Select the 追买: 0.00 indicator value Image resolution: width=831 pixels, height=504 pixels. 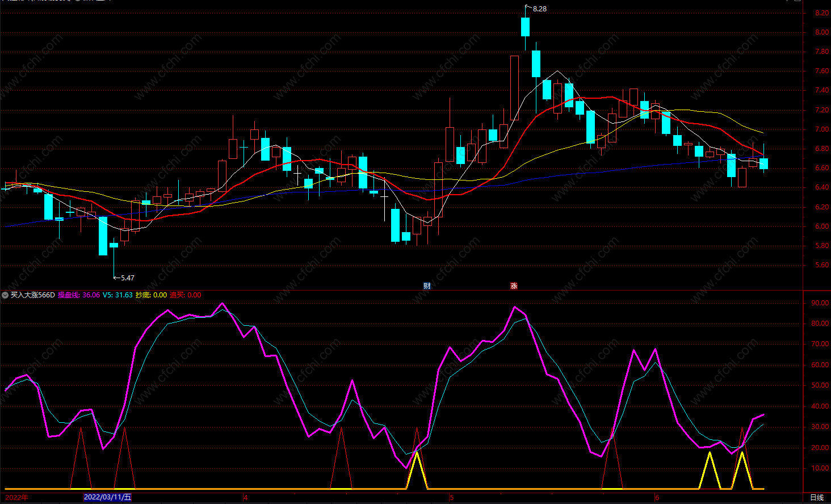coord(185,295)
